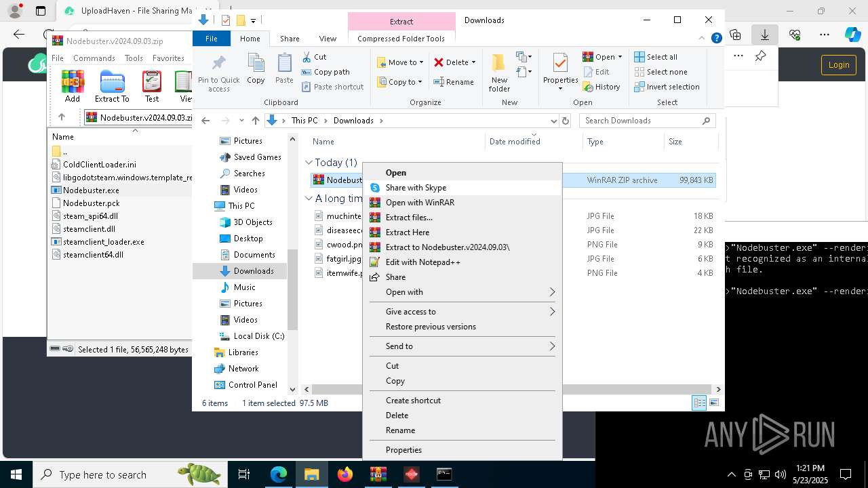Switch to large thumbnails view icon
Viewport: 868px width, 488px height.
[714, 403]
